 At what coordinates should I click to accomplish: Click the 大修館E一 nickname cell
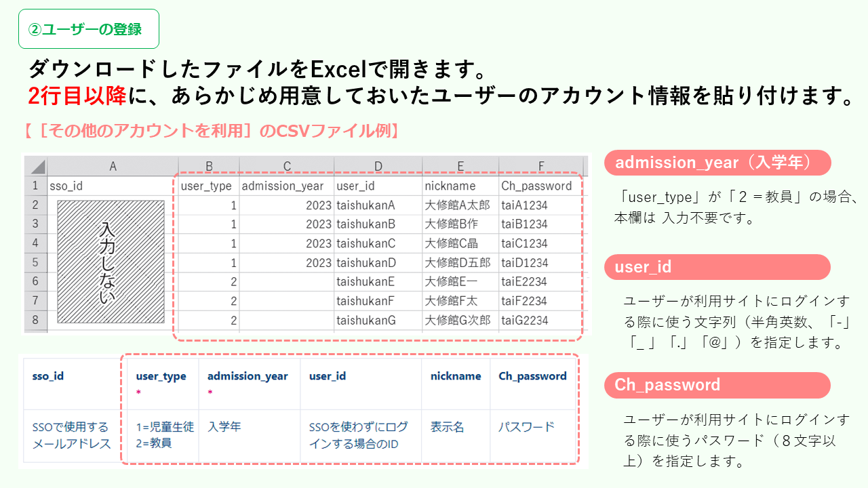460,282
